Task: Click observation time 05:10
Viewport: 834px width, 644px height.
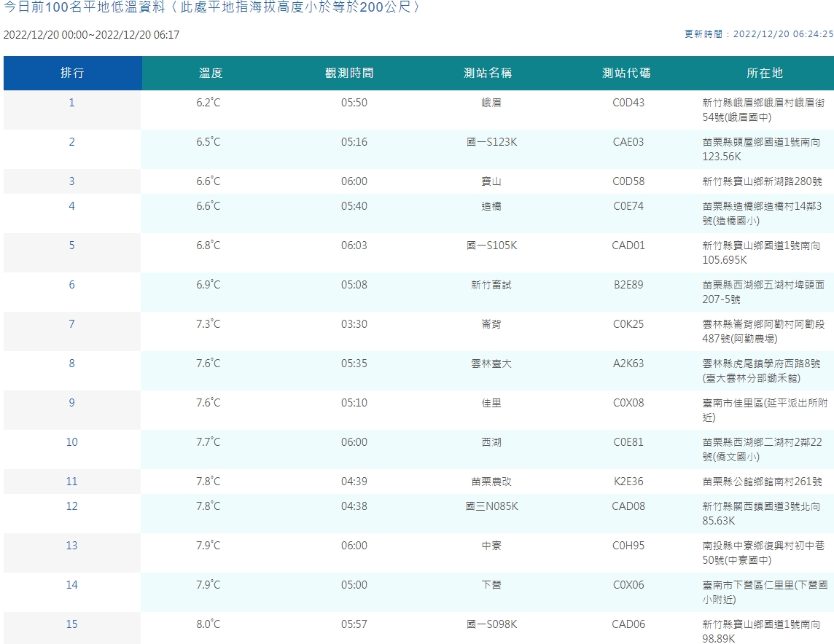Action: coord(354,403)
